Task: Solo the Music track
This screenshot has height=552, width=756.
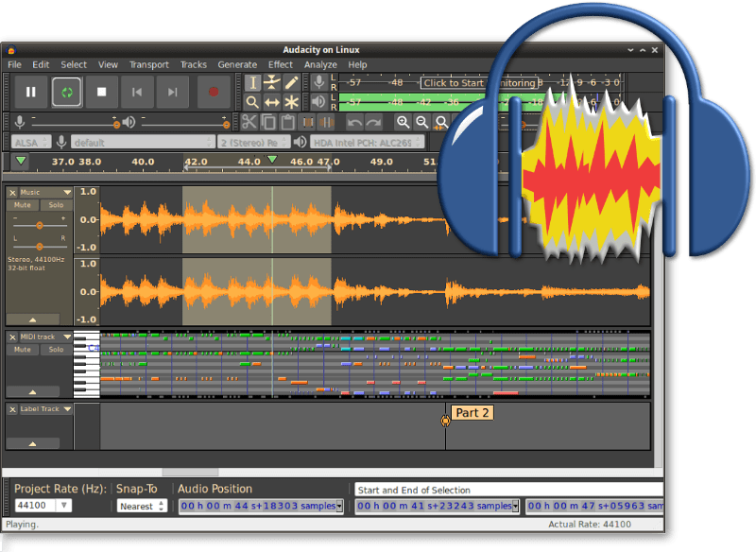Action: point(56,205)
